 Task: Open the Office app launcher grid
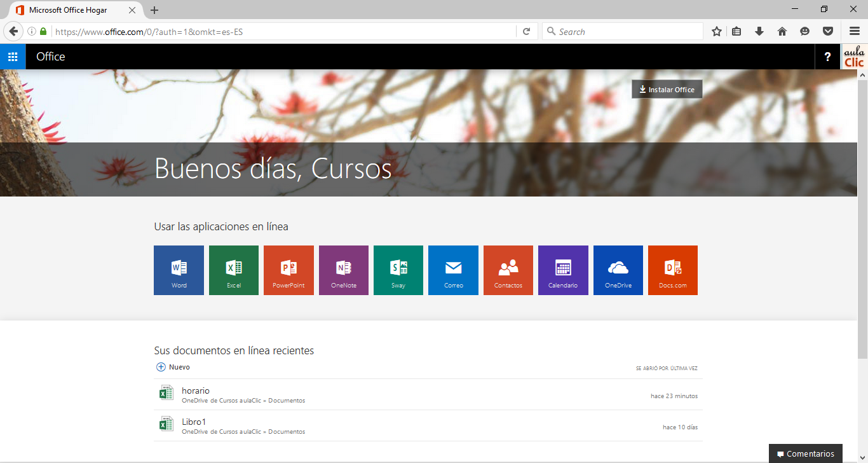pyautogui.click(x=13, y=57)
